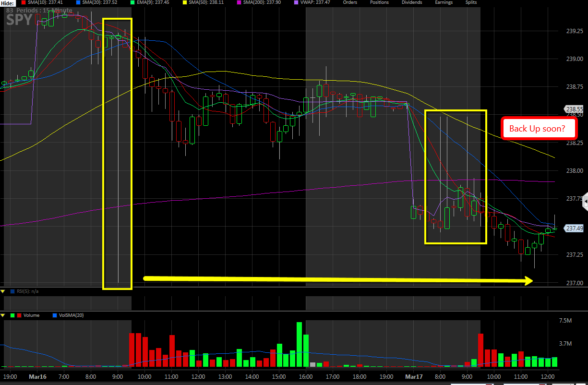Image resolution: width=588 pixels, height=385 pixels.
Task: Click the blue VolSMA(20) legend square
Action: point(54,315)
